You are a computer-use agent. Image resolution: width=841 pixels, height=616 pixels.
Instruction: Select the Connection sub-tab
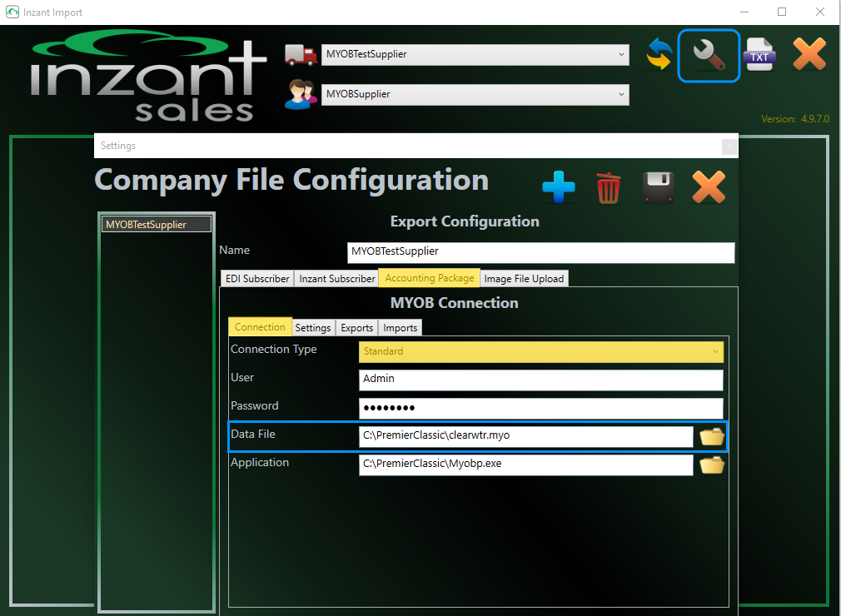coord(260,327)
